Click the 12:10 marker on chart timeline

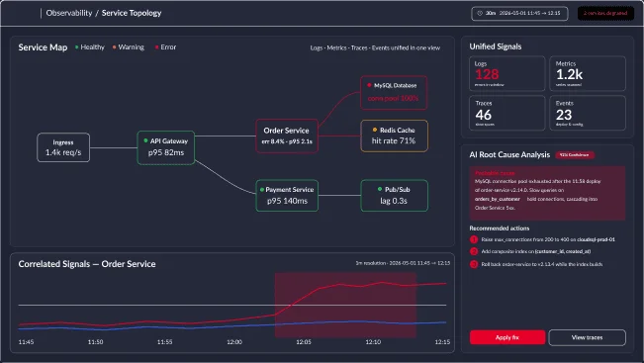(x=373, y=341)
